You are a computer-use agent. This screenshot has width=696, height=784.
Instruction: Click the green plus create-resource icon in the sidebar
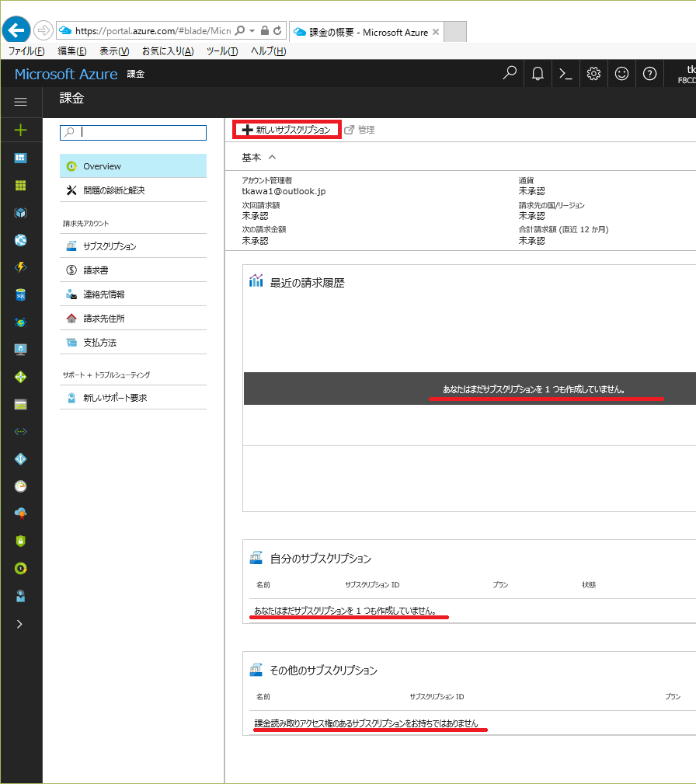(20, 131)
